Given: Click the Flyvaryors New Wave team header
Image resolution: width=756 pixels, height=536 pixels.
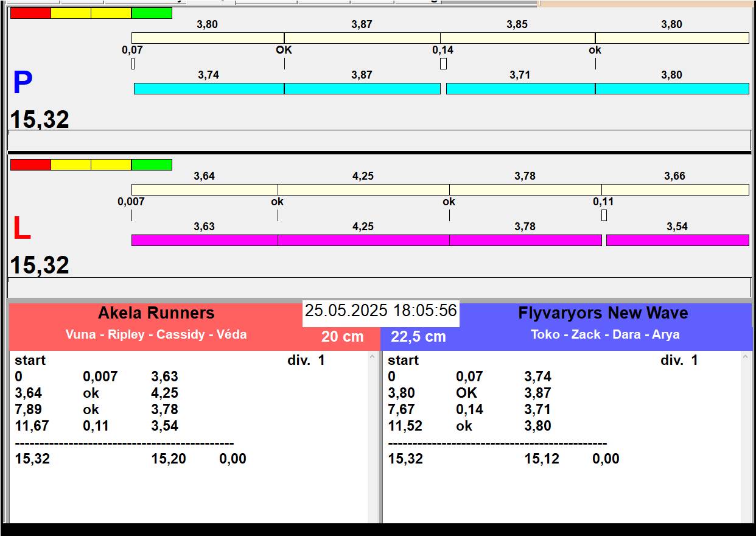Looking at the screenshot, I should 603,314.
